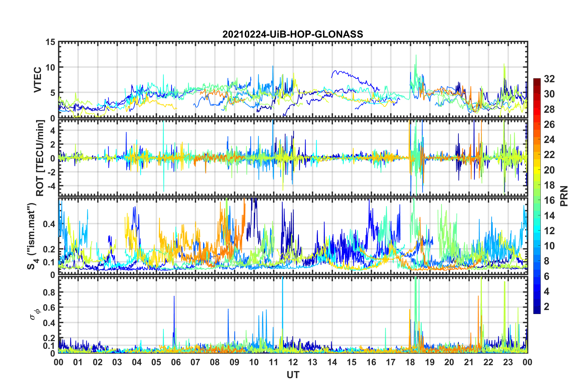The image size is (586, 392).
Task: Select the VTEC y-axis label
Action: (38, 80)
